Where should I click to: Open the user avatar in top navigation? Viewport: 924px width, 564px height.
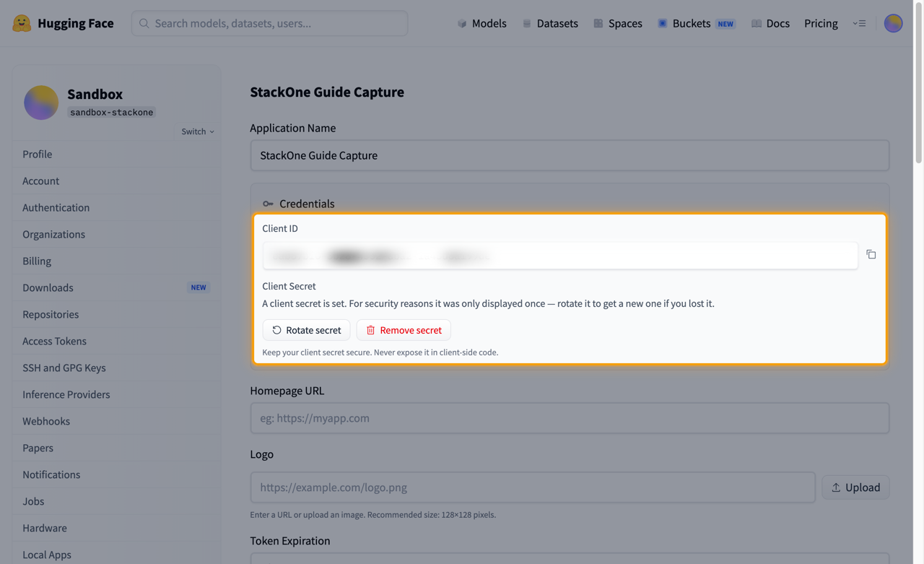point(893,23)
